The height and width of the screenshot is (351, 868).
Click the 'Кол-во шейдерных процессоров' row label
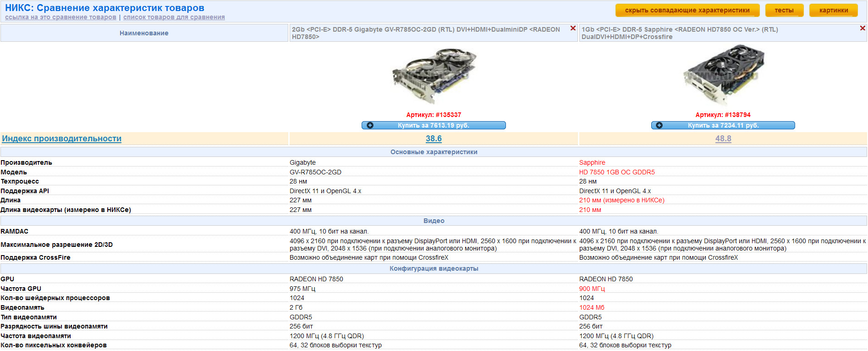pos(55,298)
